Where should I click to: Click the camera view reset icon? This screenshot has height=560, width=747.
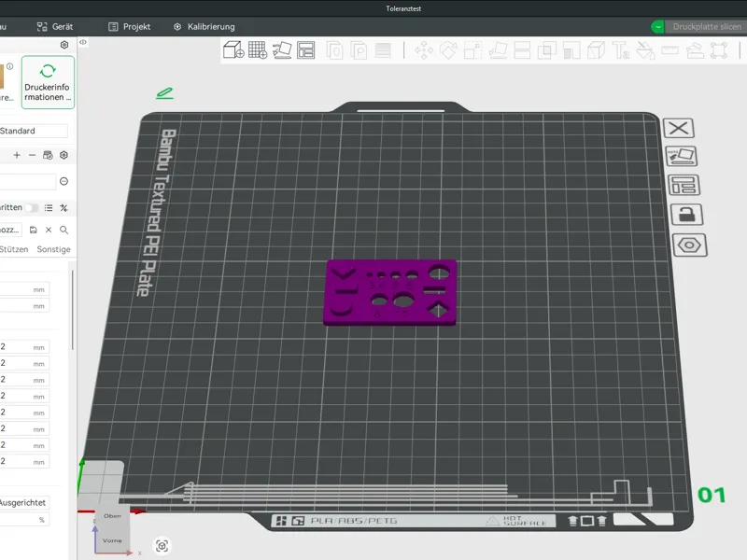click(x=162, y=546)
